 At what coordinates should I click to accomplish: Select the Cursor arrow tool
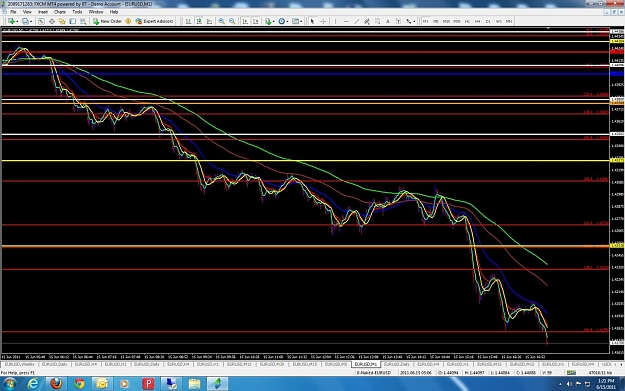[312, 21]
